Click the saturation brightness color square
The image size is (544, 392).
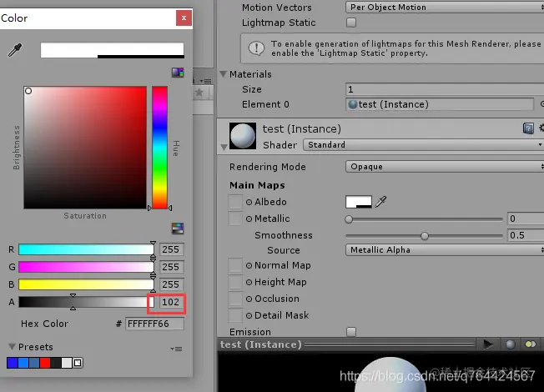(85, 148)
